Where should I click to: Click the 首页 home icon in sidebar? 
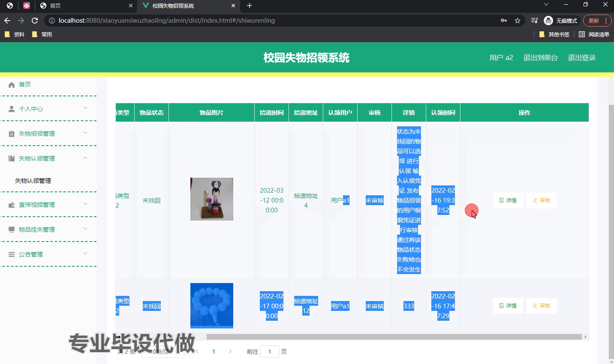coord(12,85)
